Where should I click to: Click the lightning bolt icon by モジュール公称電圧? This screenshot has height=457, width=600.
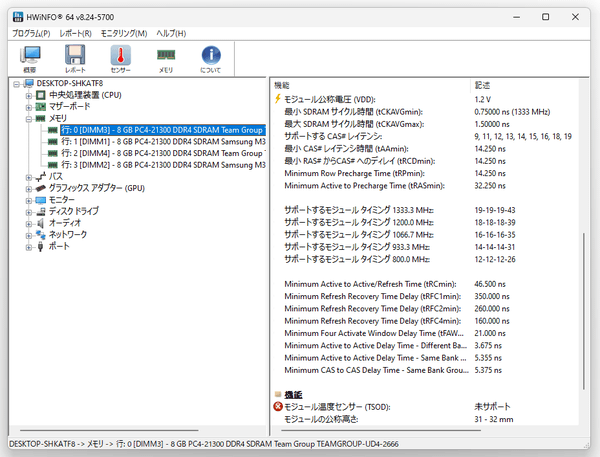[278, 99]
